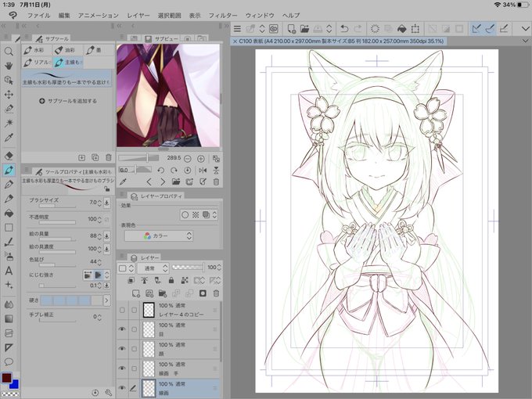532x399 pixels.
Task: Check the box beside layer 顔
Action: (x=134, y=349)
